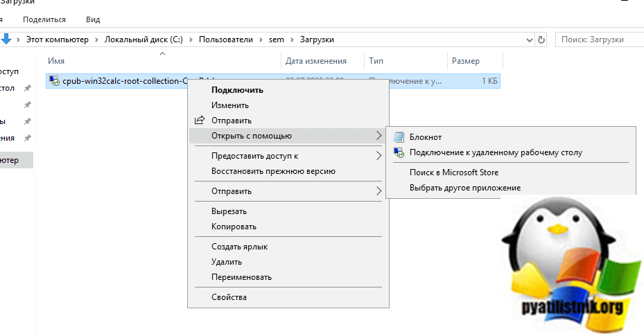This screenshot has height=336, width=644.
Task: Click the Локальный диск (C:) breadcrumb
Action: (x=143, y=40)
